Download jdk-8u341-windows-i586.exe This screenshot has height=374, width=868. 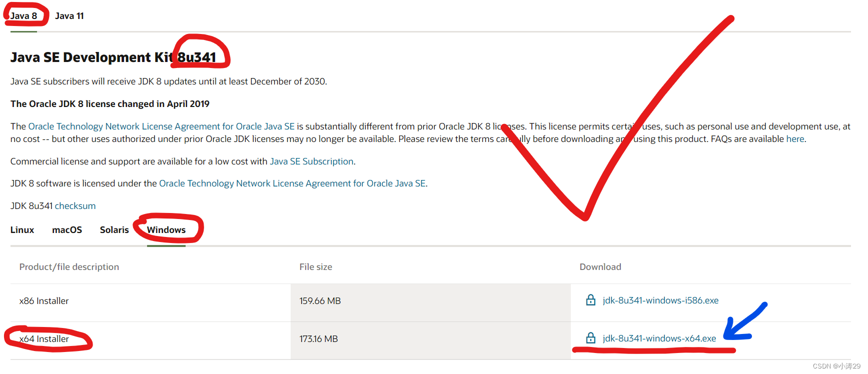pyautogui.click(x=660, y=300)
